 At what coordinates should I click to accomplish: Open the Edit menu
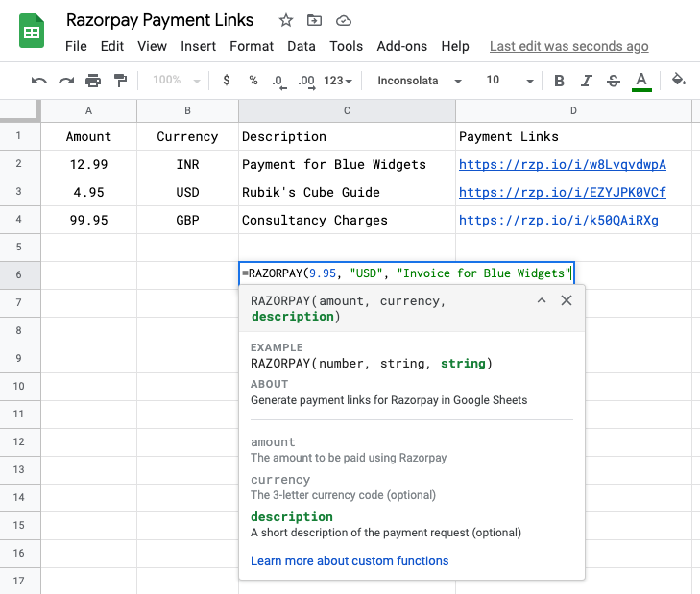112,46
